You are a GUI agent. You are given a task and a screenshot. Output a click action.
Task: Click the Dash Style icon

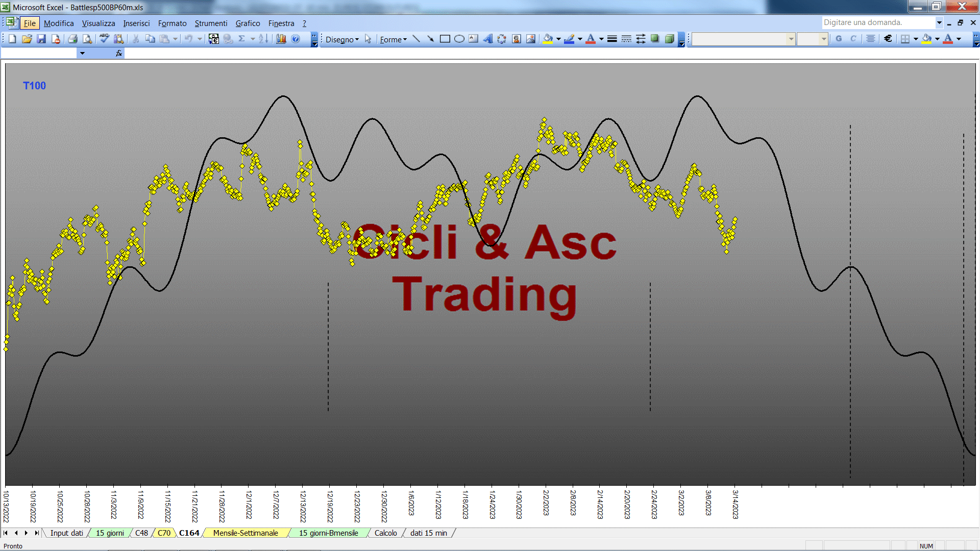click(626, 39)
